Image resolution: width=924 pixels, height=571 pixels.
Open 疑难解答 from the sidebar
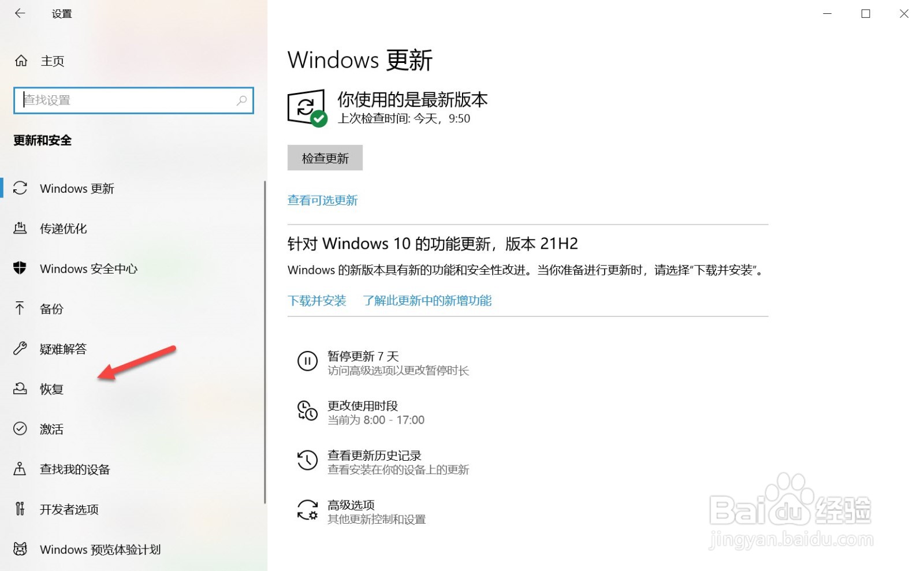64,349
